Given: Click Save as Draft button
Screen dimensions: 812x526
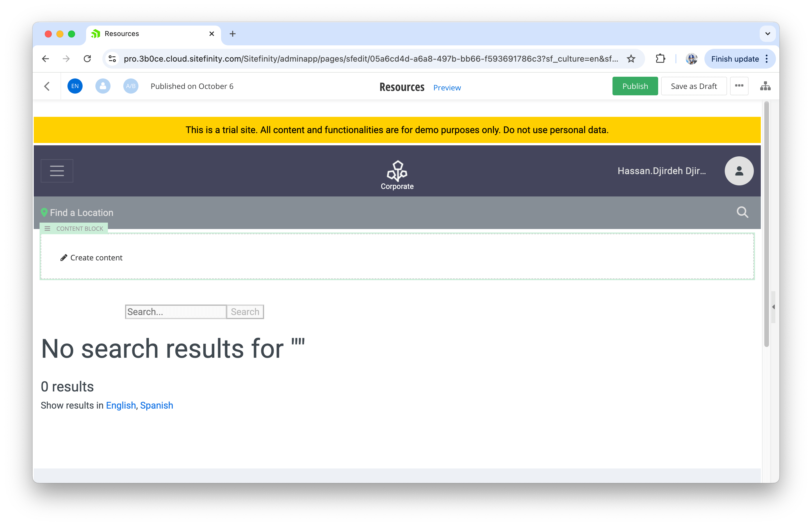Looking at the screenshot, I should (694, 86).
